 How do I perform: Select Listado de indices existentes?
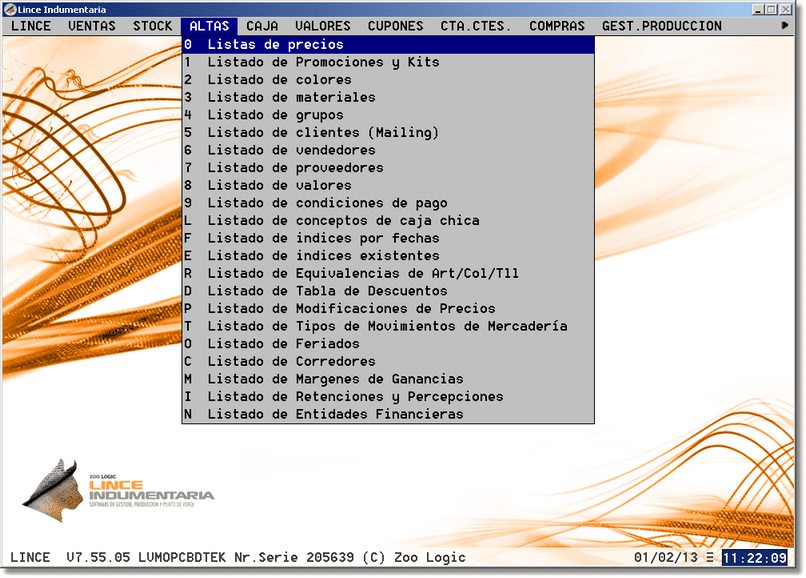click(389, 256)
